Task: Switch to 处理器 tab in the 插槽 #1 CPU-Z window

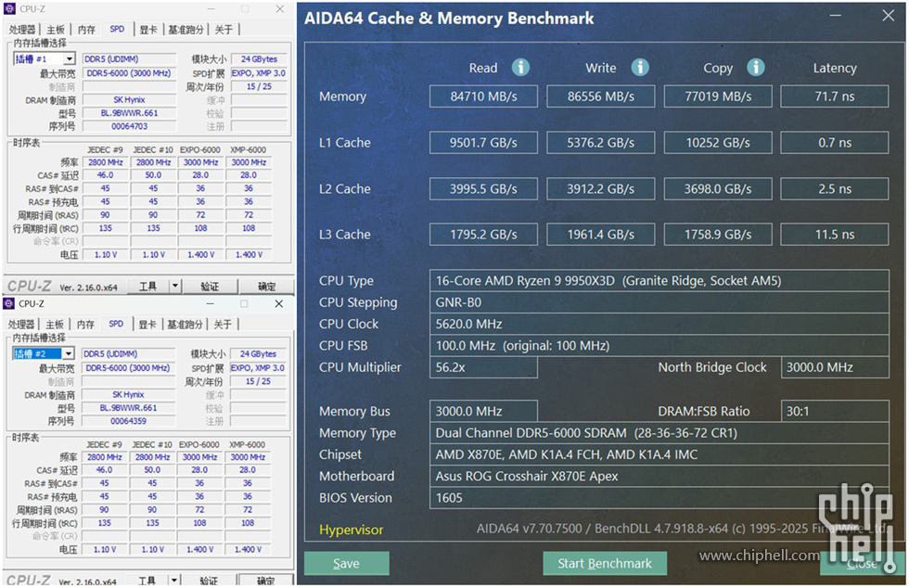Action: 22,30
